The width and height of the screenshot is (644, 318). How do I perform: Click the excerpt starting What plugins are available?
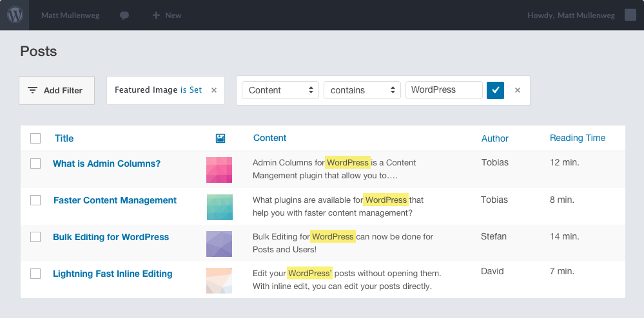[338, 207]
